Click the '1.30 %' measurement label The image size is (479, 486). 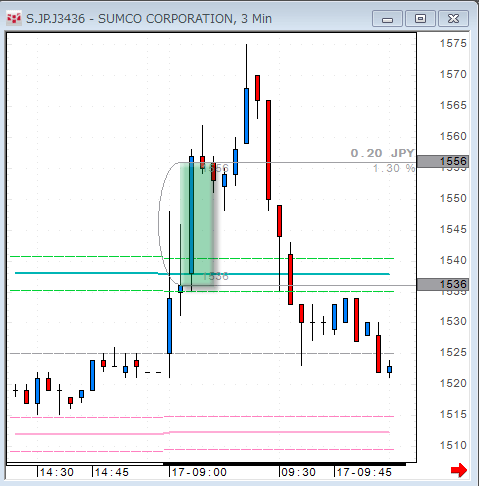(x=394, y=169)
